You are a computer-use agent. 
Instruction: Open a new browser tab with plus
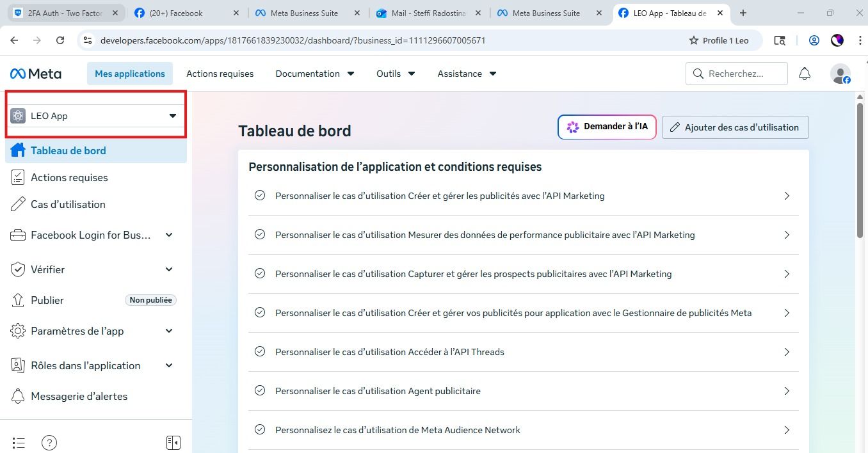743,13
